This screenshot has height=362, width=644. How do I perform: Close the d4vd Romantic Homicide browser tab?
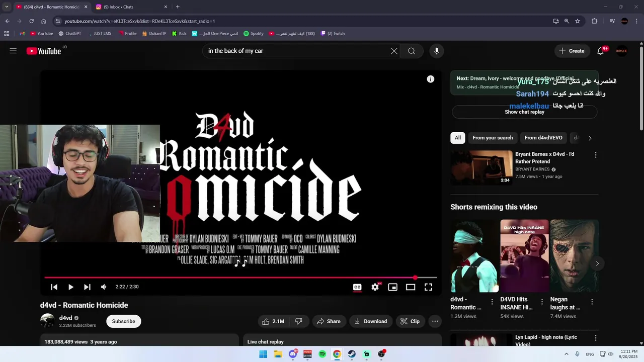[x=86, y=7]
